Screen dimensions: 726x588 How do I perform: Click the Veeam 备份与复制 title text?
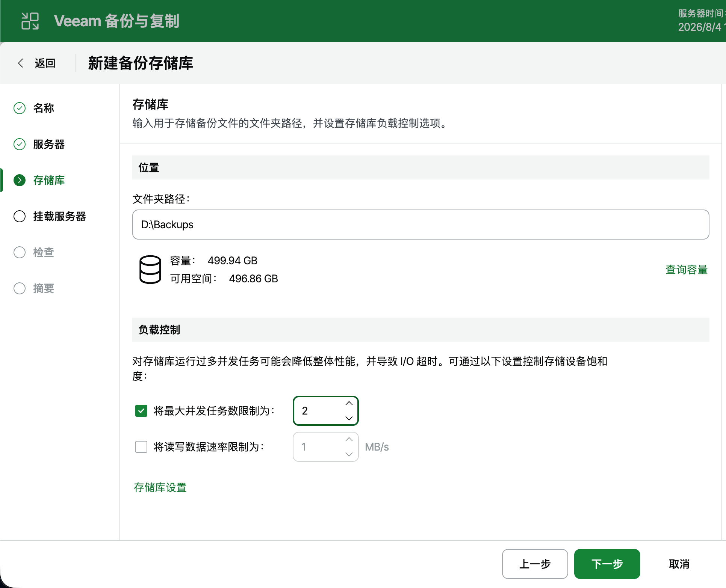pyautogui.click(x=116, y=21)
